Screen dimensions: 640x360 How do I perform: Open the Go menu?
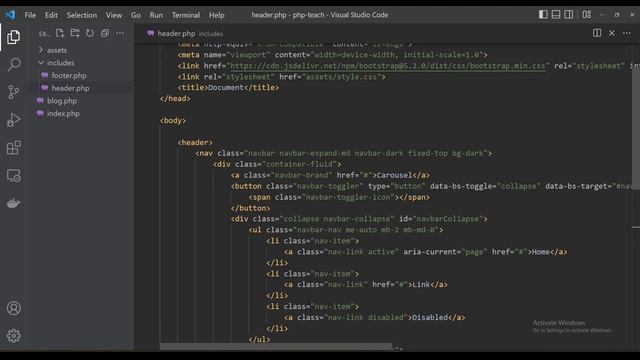pos(136,15)
